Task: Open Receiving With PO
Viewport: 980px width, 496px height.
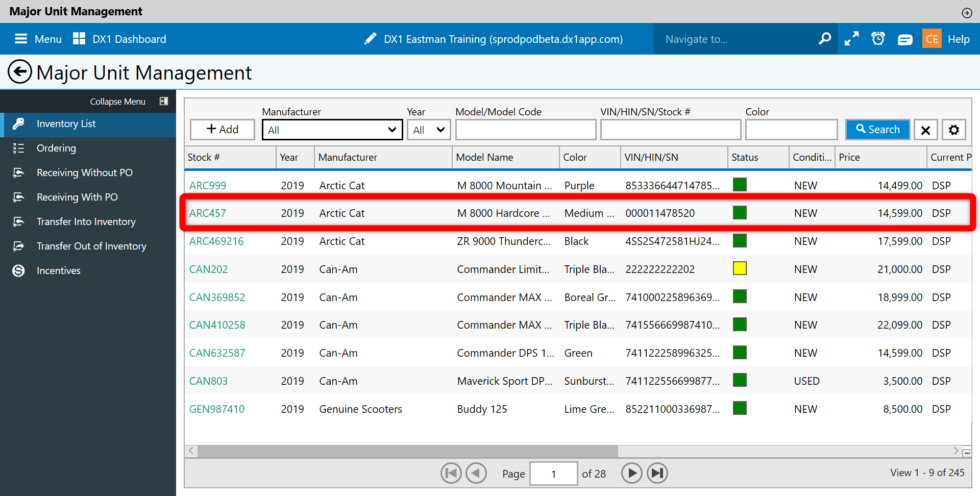Action: (88, 197)
